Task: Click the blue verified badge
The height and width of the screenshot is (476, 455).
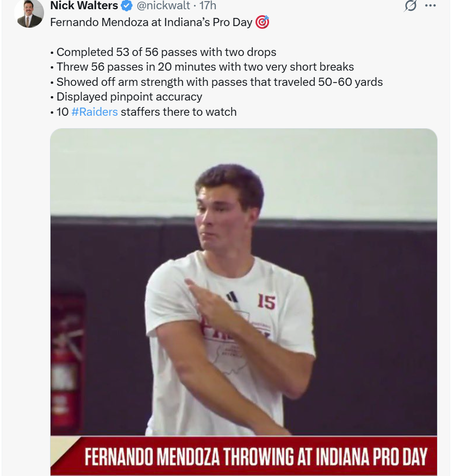Action: 127,6
